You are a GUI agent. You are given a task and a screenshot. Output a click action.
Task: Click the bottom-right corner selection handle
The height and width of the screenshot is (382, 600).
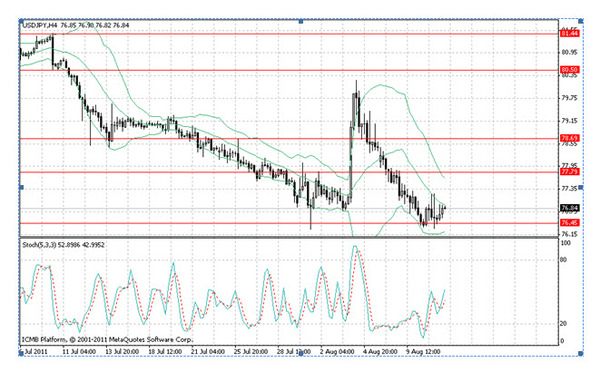click(581, 353)
